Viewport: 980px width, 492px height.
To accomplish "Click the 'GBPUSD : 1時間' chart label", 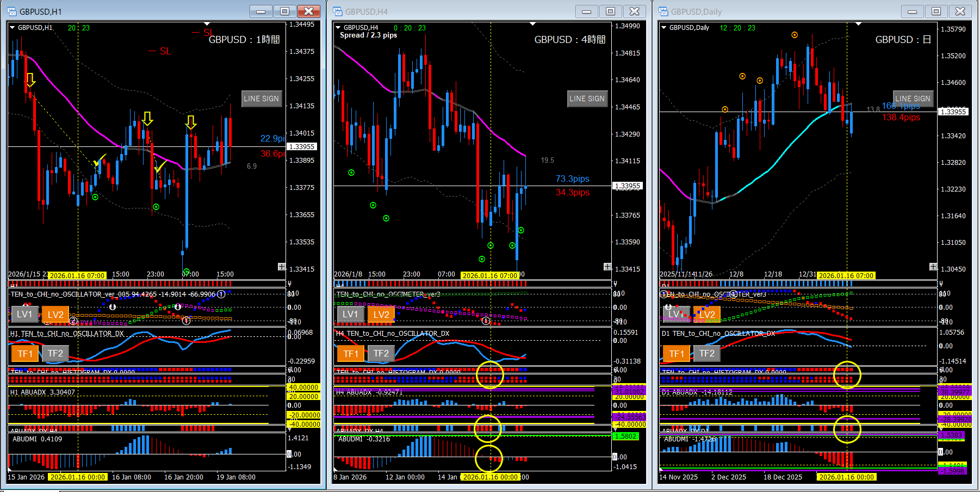I will tap(244, 40).
